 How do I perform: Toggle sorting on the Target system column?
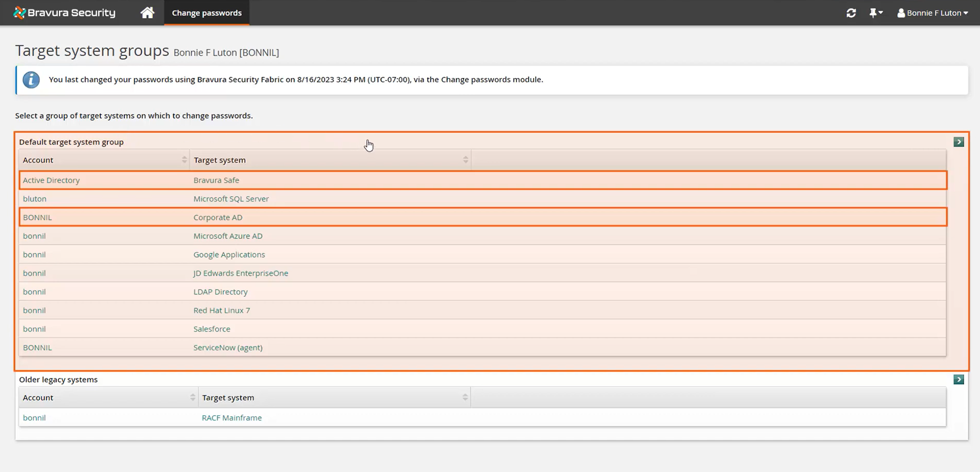pos(465,159)
